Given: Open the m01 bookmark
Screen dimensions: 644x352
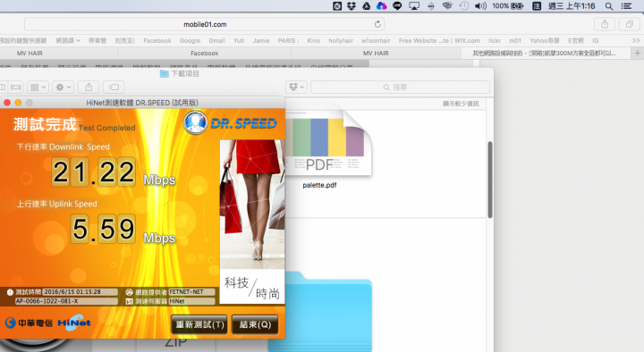Looking at the screenshot, I should click(x=515, y=40).
